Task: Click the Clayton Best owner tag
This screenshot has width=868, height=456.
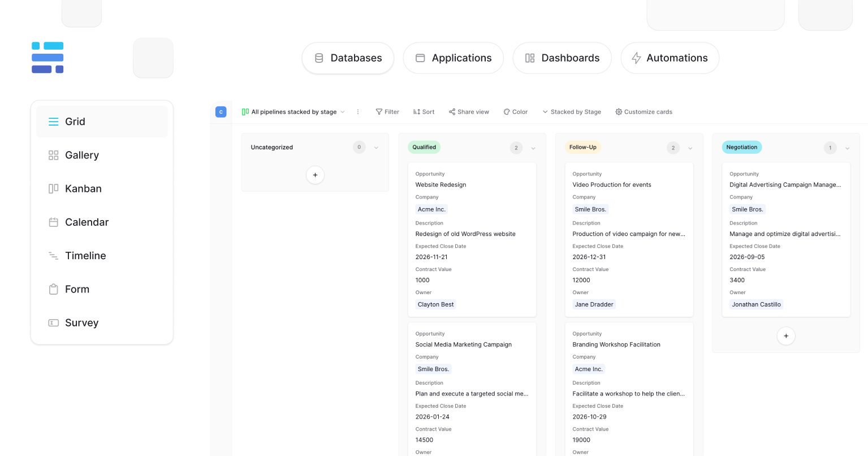Action: pyautogui.click(x=435, y=304)
